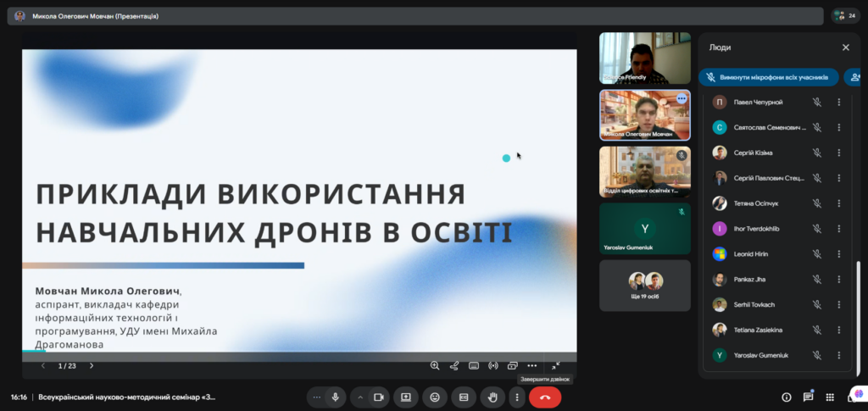Open more options for Павел Чепурной
This screenshot has width=868, height=411.
coord(838,103)
